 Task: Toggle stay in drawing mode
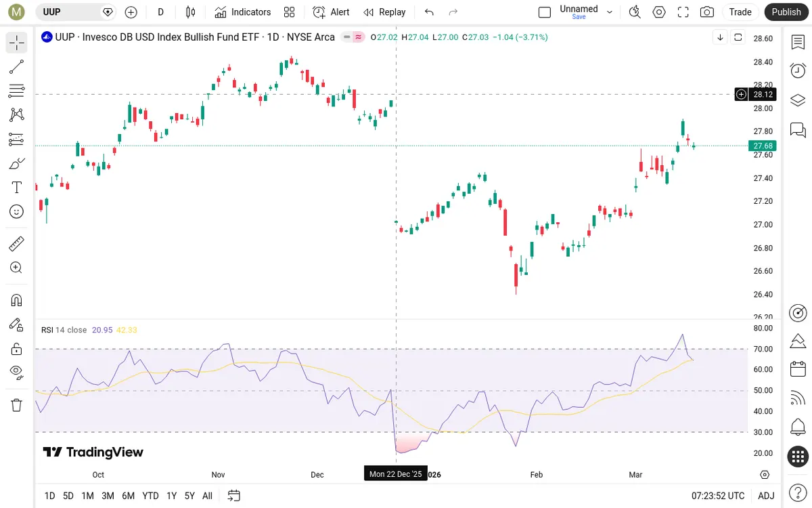pyautogui.click(x=17, y=324)
